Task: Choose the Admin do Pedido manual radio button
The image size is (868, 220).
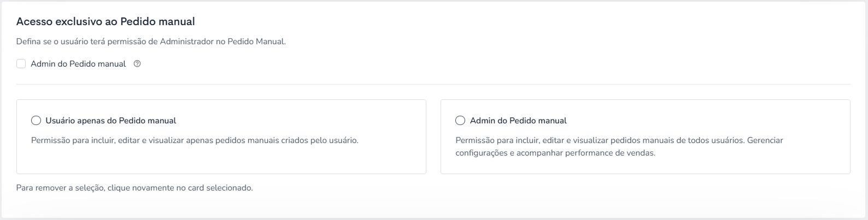Action: (460, 121)
